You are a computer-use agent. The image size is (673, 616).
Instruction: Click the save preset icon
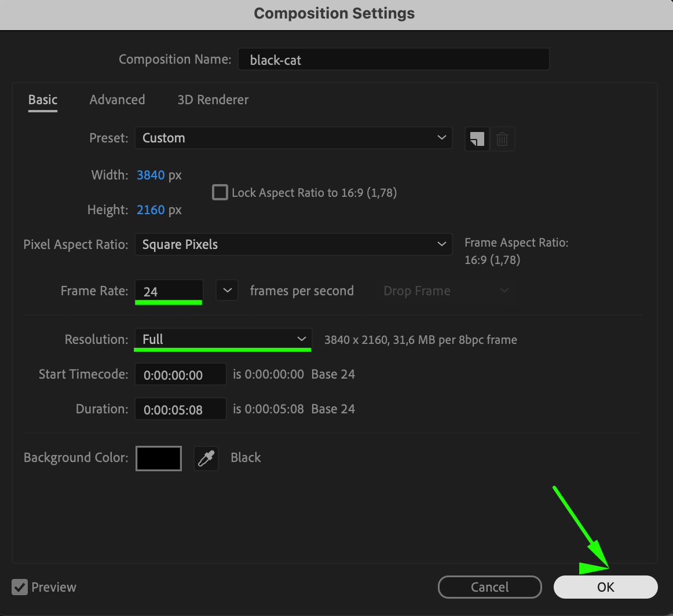pos(477,139)
